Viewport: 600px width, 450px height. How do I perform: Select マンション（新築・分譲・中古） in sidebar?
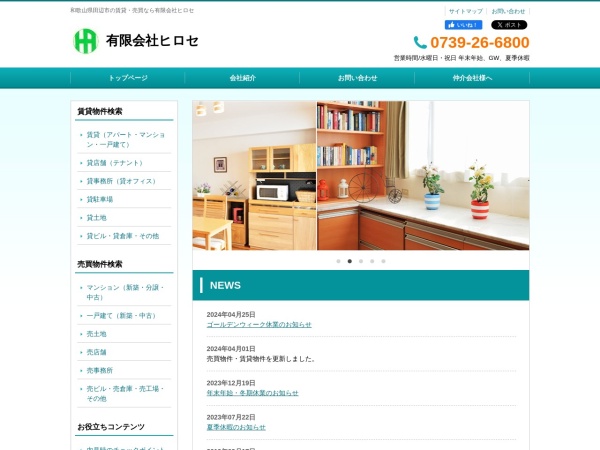click(125, 292)
